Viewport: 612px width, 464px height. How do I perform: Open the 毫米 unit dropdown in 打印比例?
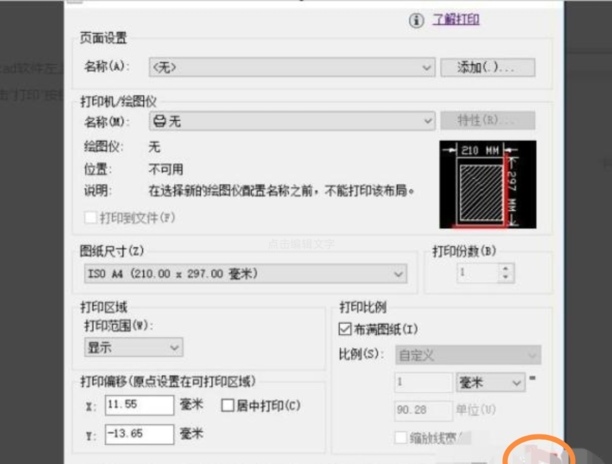(x=490, y=382)
